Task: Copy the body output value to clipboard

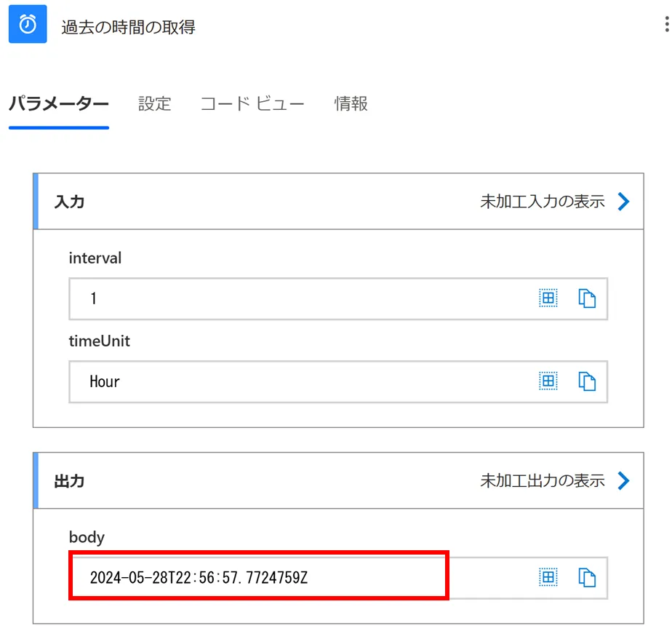Action: pos(587,578)
